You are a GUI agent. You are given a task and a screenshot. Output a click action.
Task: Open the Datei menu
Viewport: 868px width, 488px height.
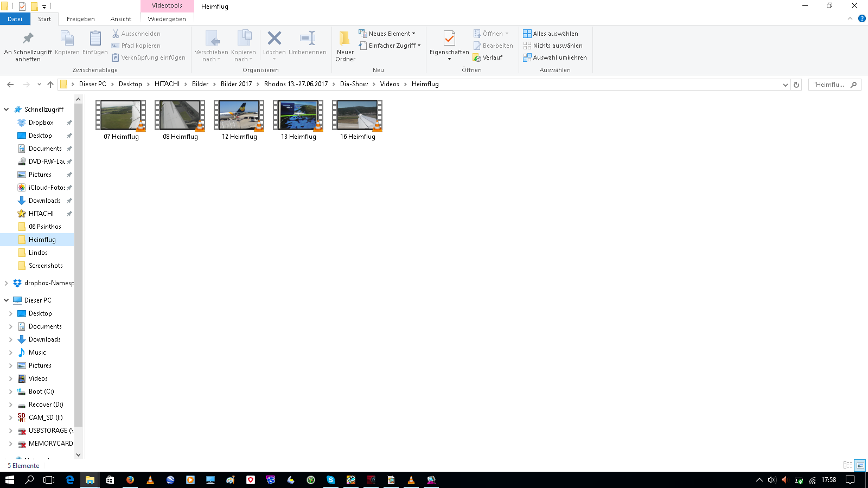tap(15, 19)
